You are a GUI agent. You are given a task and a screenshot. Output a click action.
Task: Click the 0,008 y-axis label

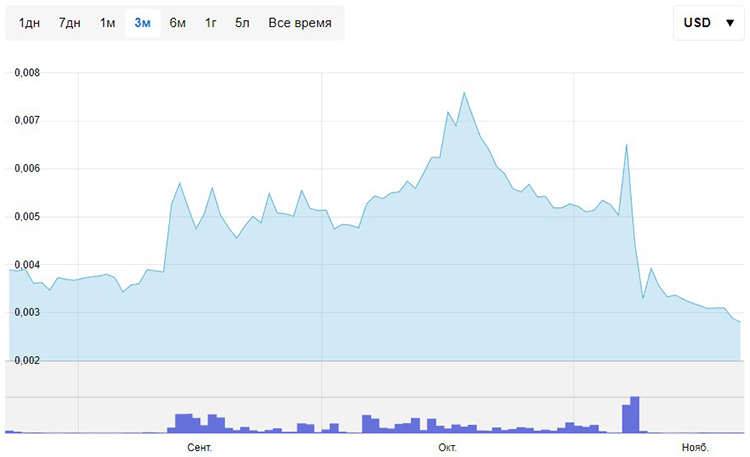click(27, 73)
